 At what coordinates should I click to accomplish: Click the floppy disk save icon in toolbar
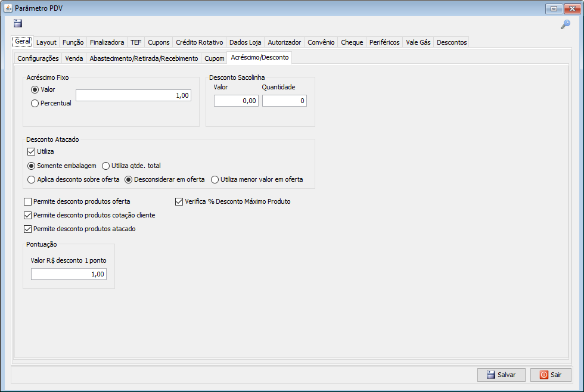click(18, 24)
